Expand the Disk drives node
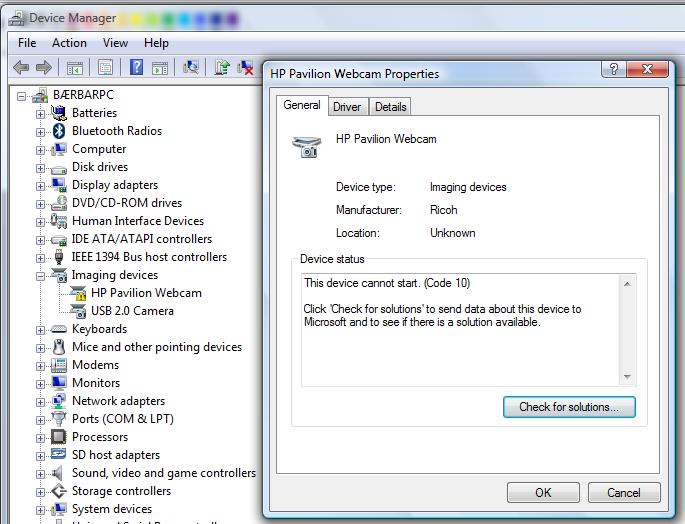The width and height of the screenshot is (685, 524). point(40,168)
